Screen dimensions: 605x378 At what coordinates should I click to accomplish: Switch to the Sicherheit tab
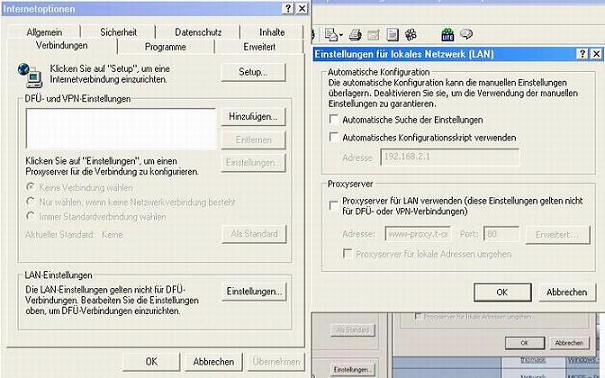[x=118, y=32]
